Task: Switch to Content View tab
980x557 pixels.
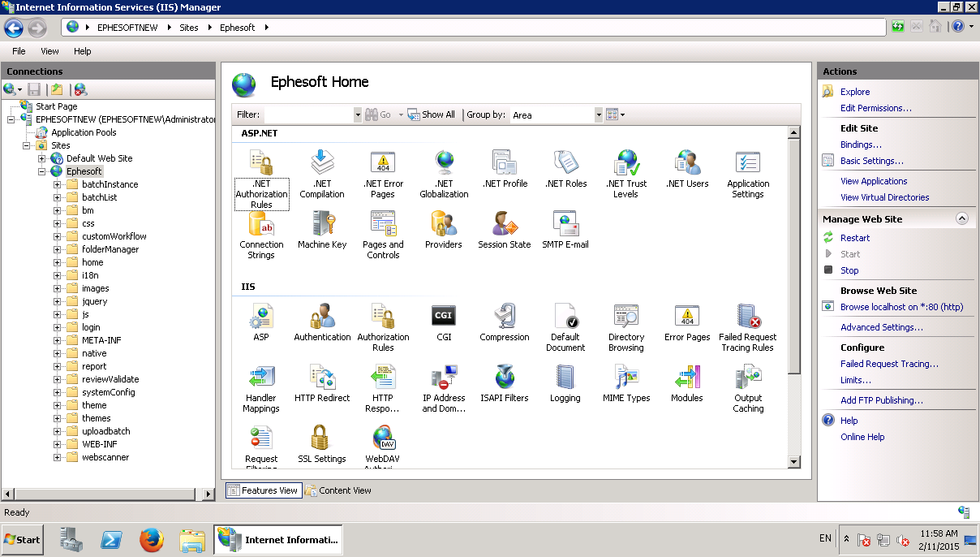Action: [338, 490]
